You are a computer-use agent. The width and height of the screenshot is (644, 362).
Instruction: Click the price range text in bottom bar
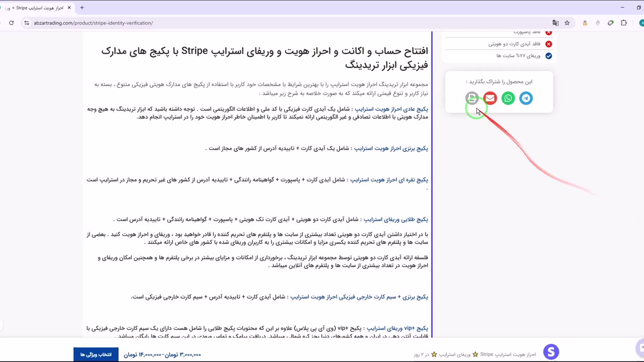click(x=163, y=354)
